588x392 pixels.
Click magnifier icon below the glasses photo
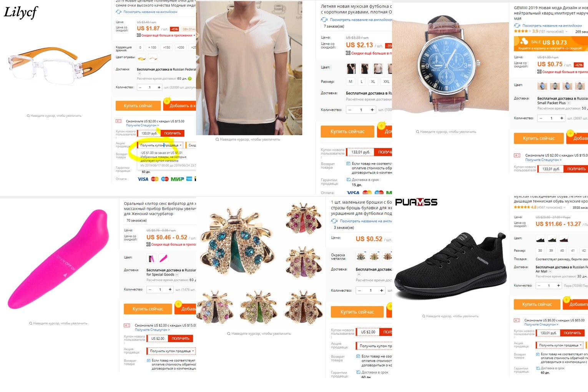click(28, 116)
